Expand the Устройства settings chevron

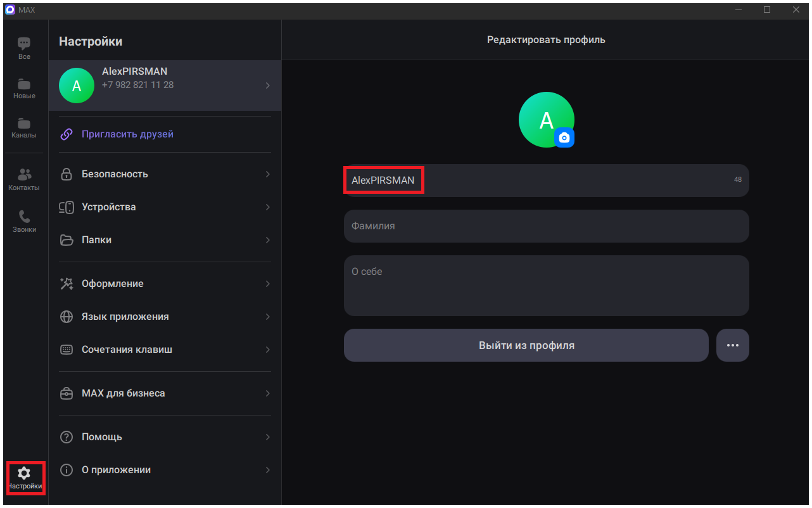[x=267, y=207]
